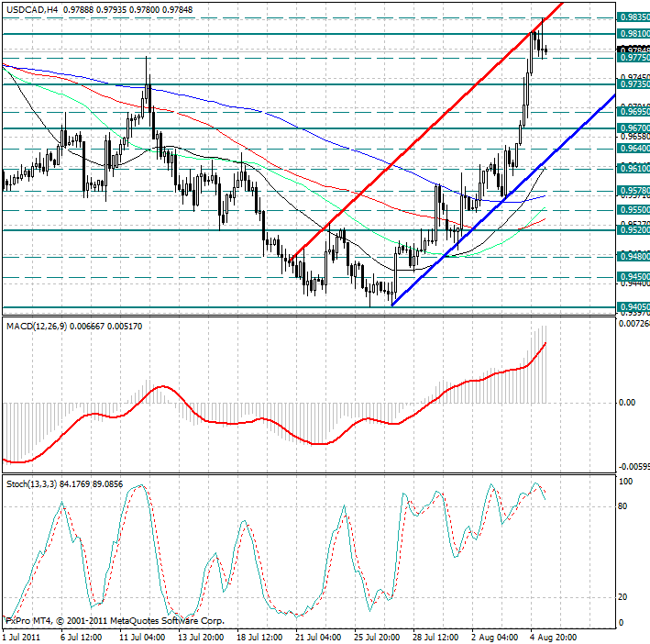
Task: Click the 11 Jul 04:00 date label
Action: tap(142, 637)
